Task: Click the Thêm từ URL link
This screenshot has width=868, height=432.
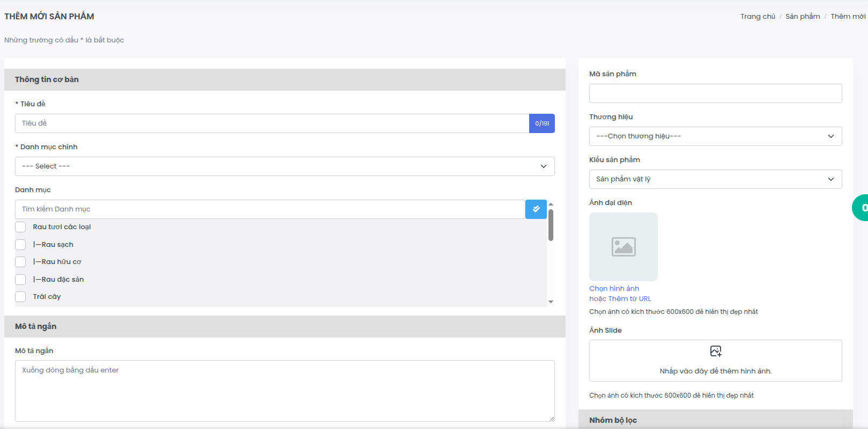Action: [x=629, y=299]
